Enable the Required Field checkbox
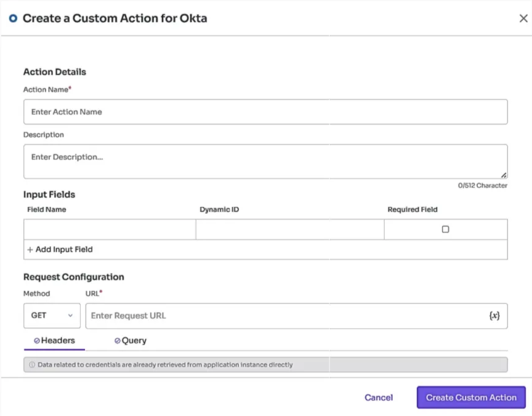 pos(445,229)
